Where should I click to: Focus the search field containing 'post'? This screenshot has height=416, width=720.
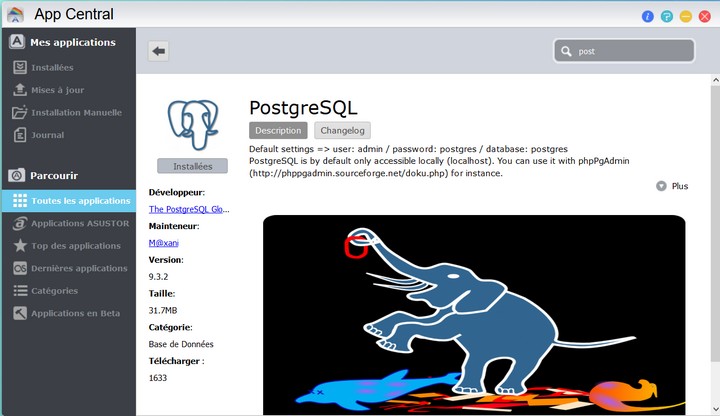coord(624,51)
